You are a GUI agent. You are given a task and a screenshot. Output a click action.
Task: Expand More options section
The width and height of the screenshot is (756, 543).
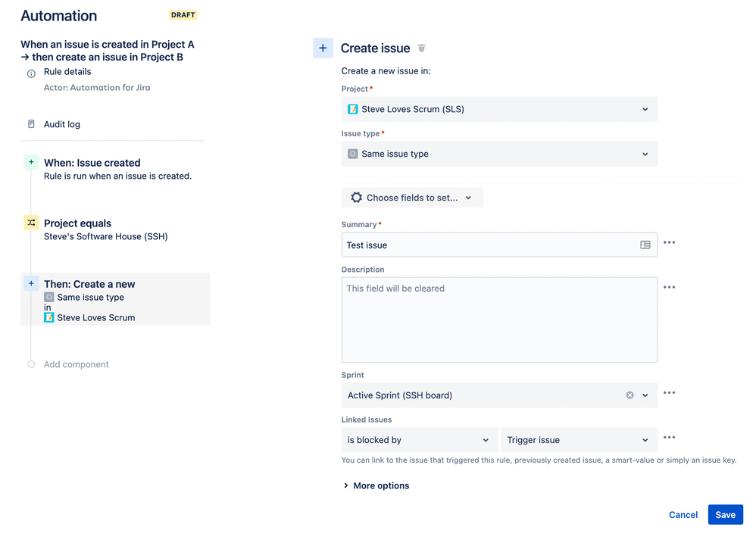(376, 485)
